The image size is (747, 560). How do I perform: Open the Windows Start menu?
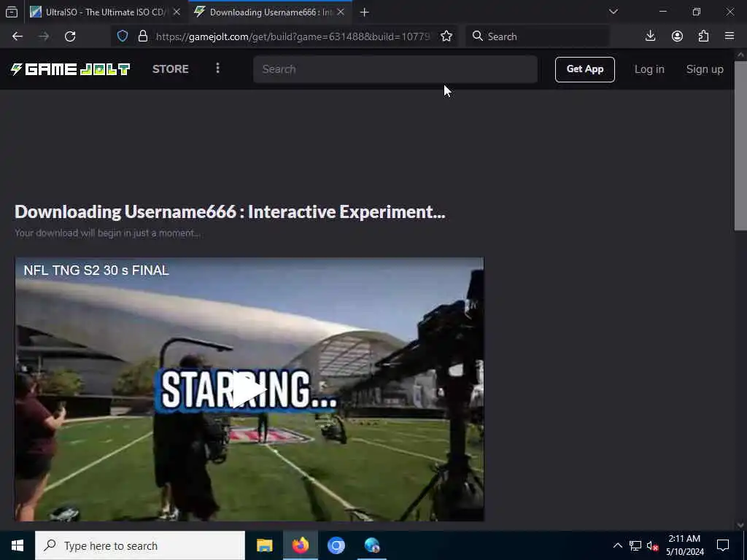(18, 545)
